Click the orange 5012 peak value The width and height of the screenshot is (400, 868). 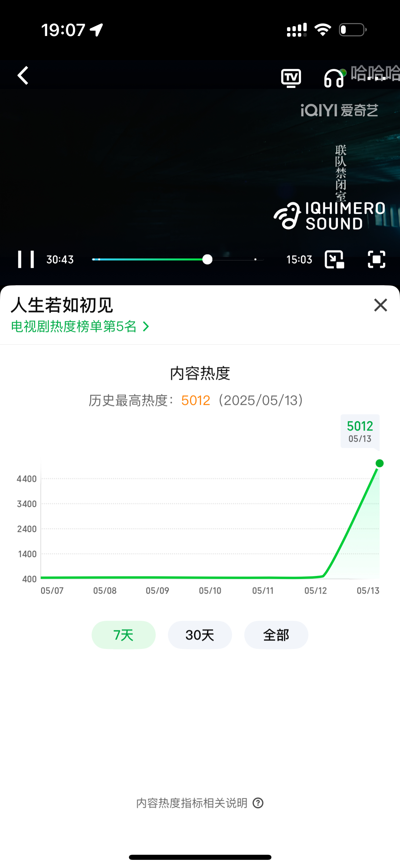click(x=196, y=400)
